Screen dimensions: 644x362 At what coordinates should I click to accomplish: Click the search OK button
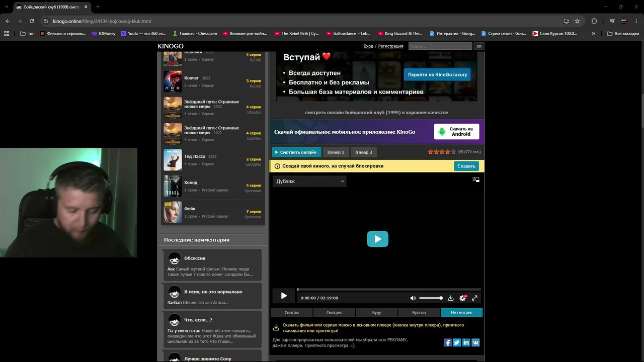[479, 46]
